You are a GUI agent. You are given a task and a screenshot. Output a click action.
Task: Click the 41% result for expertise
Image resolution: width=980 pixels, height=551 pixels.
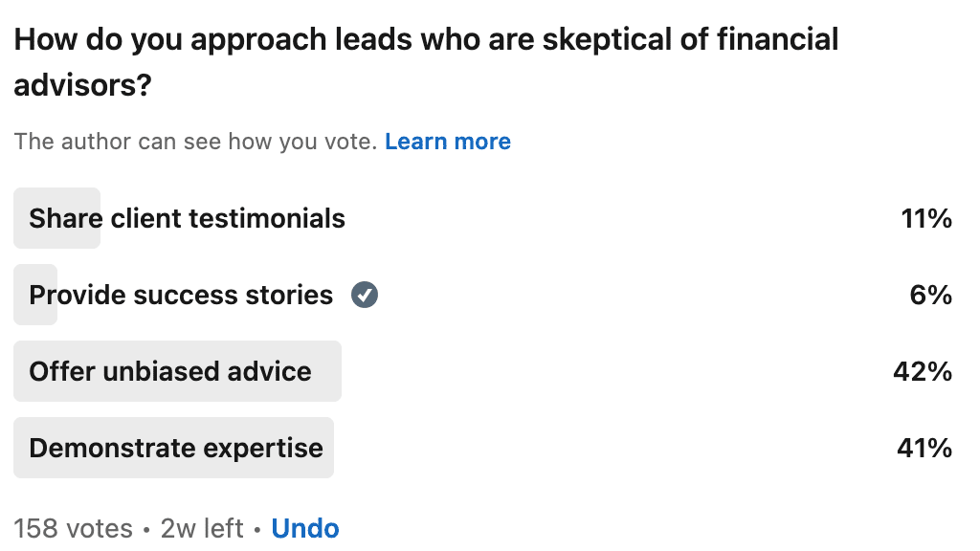[924, 449]
